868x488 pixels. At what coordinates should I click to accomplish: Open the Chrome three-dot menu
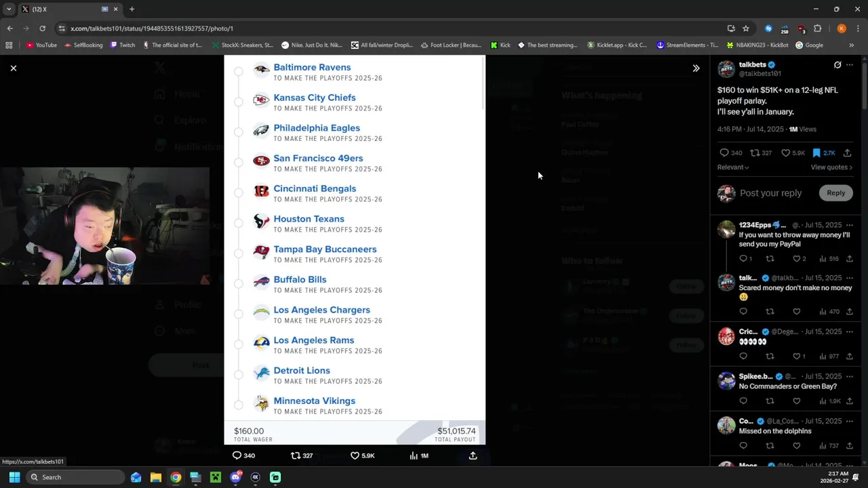point(859,28)
